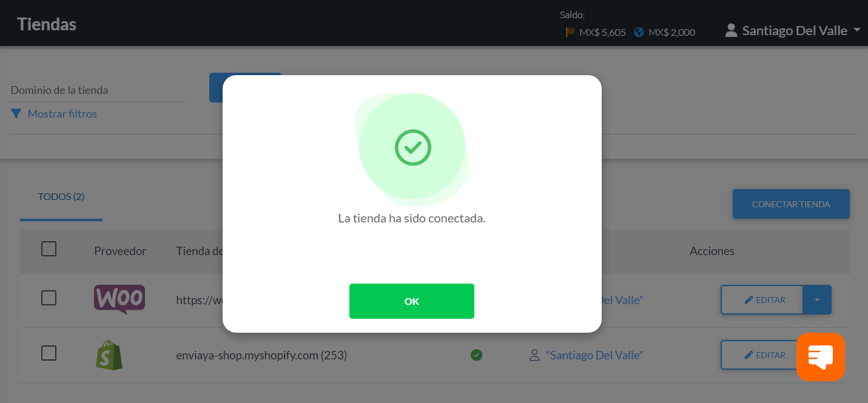Click the WooCommerce store logo
Viewport: 868px width, 403px height.
coord(119,299)
